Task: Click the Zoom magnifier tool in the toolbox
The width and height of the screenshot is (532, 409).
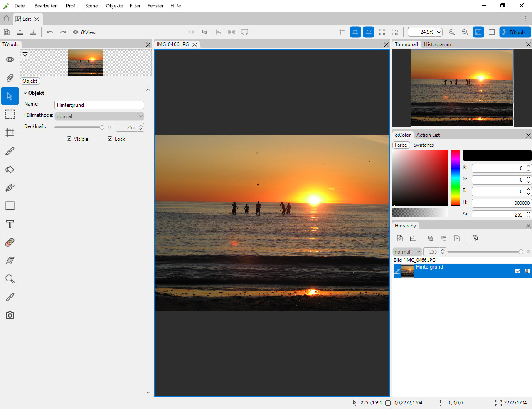Action: pos(10,279)
